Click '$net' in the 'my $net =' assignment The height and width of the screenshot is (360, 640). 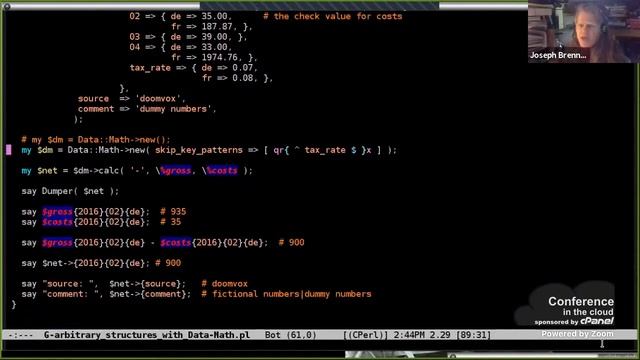pos(47,171)
